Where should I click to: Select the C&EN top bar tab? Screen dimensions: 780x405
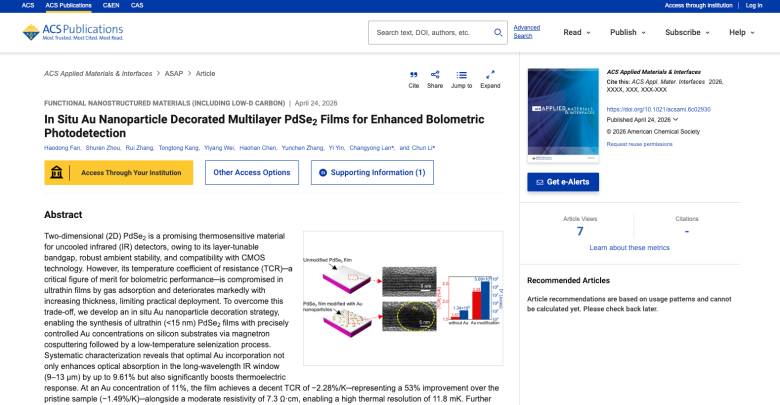tap(111, 5)
